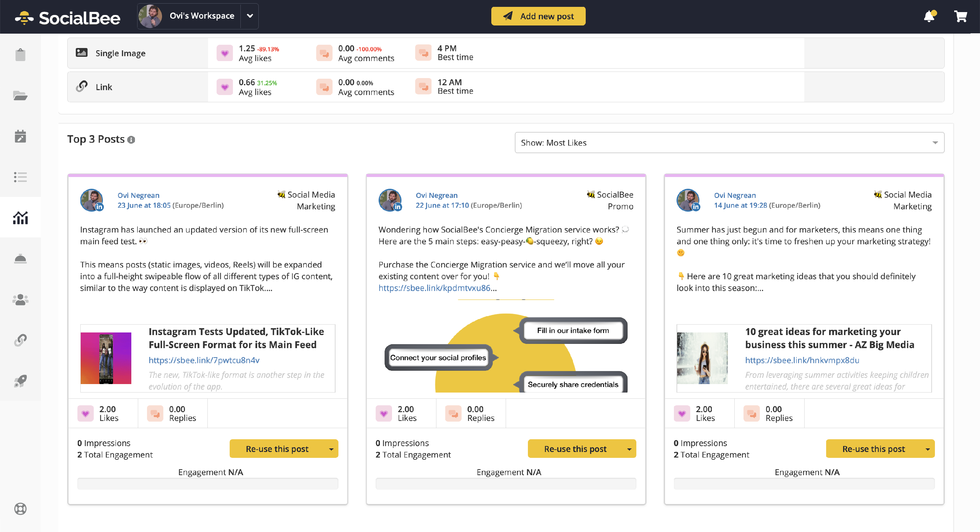This screenshot has width=980, height=532.
Task: Open the calendar icon in sidebar
Action: (20, 136)
